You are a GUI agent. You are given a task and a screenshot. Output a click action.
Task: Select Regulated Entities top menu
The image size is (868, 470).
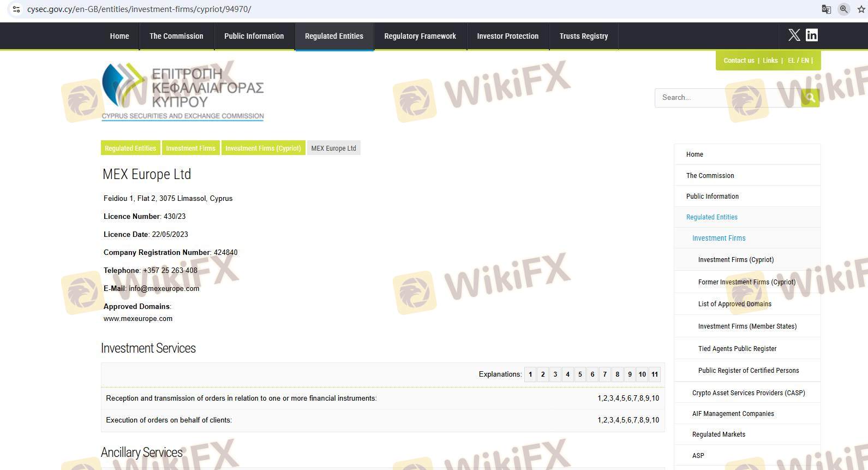pyautogui.click(x=334, y=36)
